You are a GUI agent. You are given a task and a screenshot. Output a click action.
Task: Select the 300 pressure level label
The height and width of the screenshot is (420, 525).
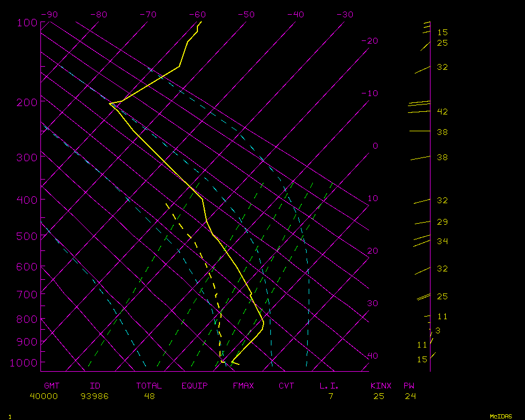tap(27, 157)
